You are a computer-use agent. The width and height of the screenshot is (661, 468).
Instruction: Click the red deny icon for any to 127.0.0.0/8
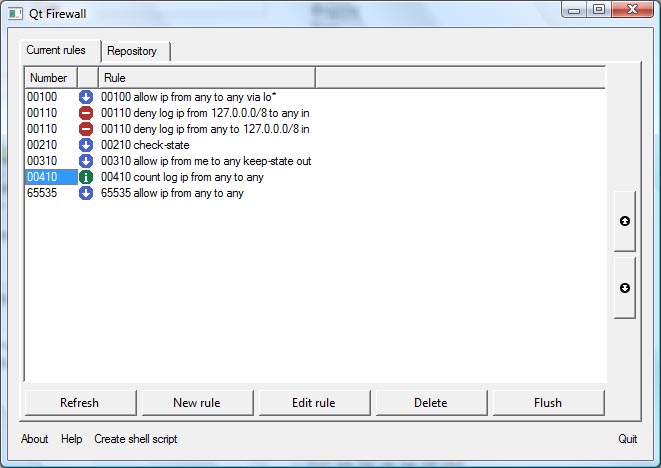coord(86,129)
